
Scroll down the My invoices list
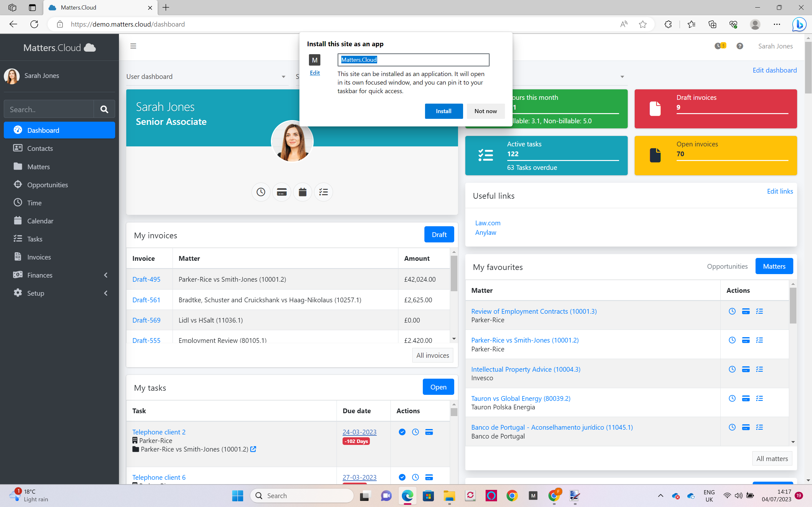(x=455, y=340)
